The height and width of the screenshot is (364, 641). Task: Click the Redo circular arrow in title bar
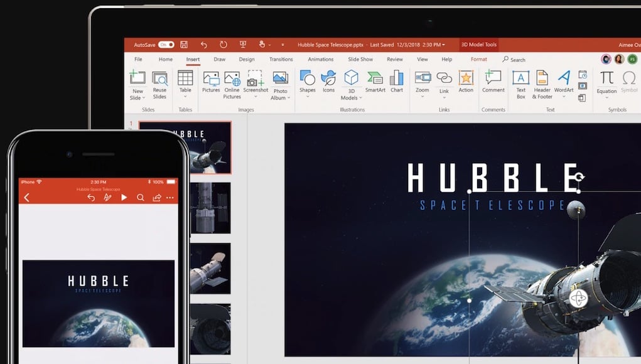(x=224, y=45)
